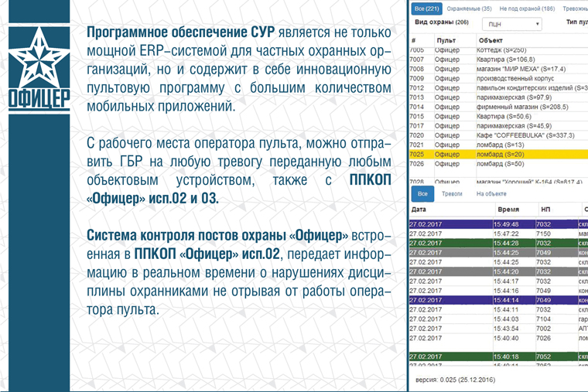Image resolution: width=588 pixels, height=392 pixels.
Task: Open the "Не под охраной (186)" tab
Action: tap(527, 9)
